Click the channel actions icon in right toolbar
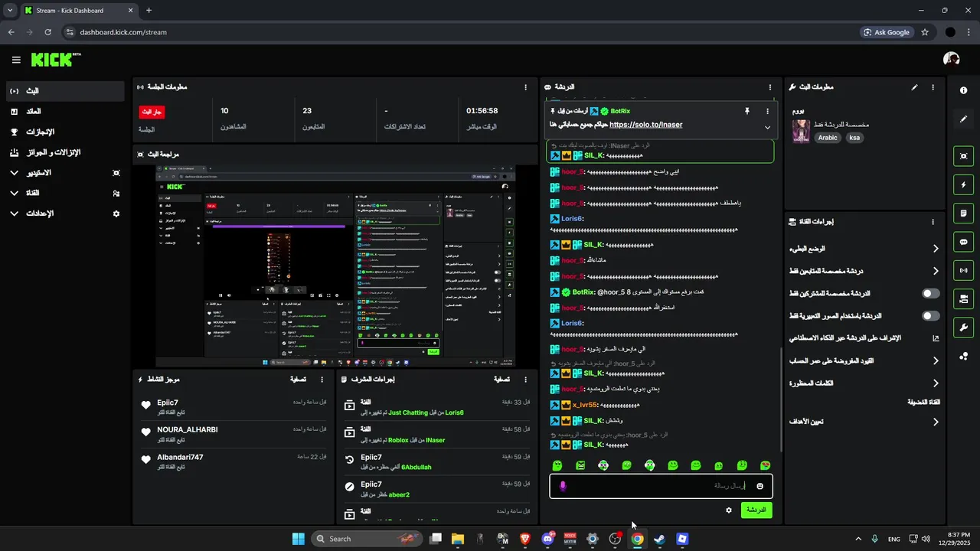The width and height of the screenshot is (980, 551). tap(963, 298)
